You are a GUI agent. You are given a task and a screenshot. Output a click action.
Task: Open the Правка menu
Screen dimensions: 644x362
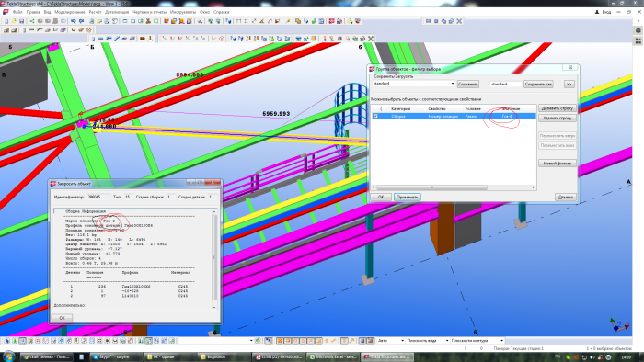[x=33, y=12]
